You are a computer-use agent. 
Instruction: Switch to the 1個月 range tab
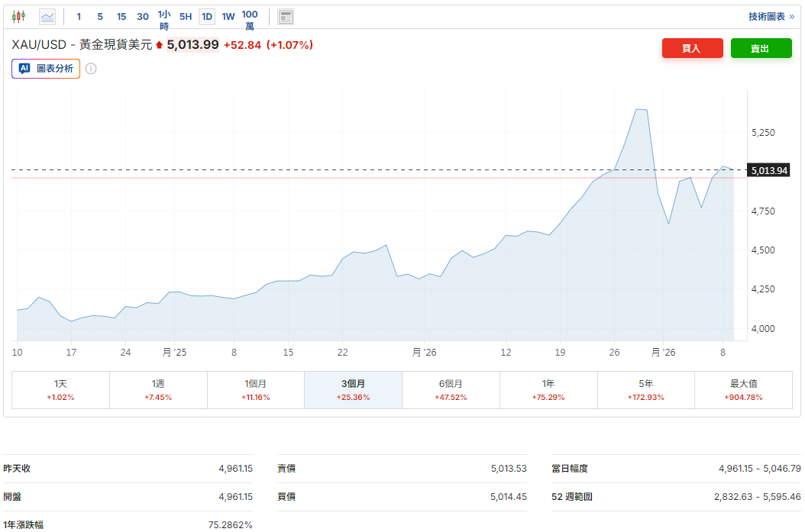pos(256,390)
